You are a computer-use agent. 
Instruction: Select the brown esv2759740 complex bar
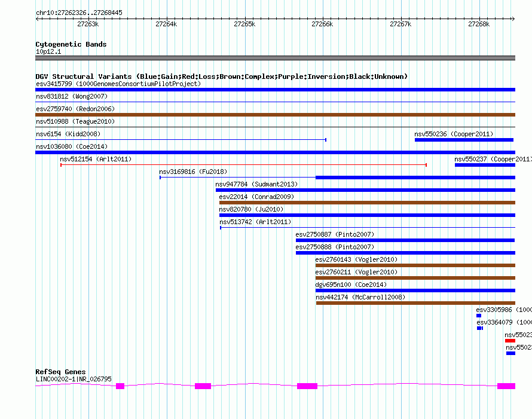click(x=275, y=115)
